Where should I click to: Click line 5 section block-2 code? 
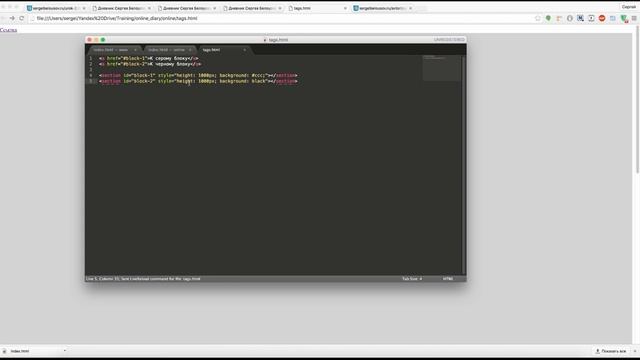coord(198,81)
